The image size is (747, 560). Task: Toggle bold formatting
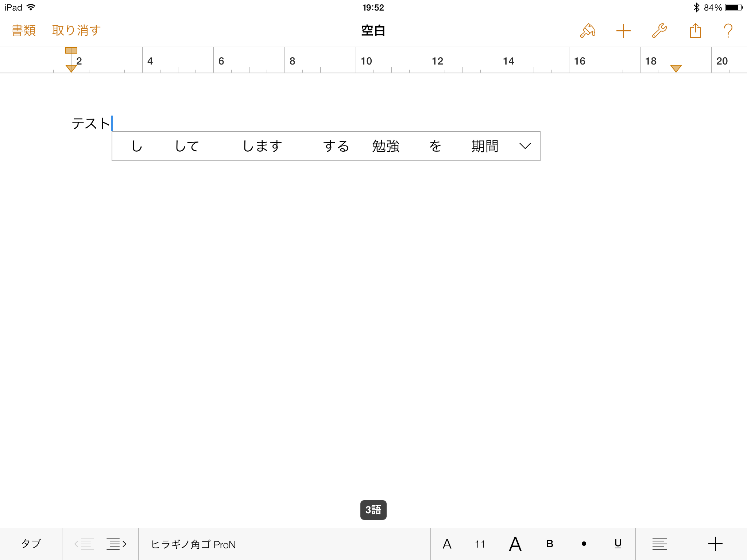coord(550,544)
